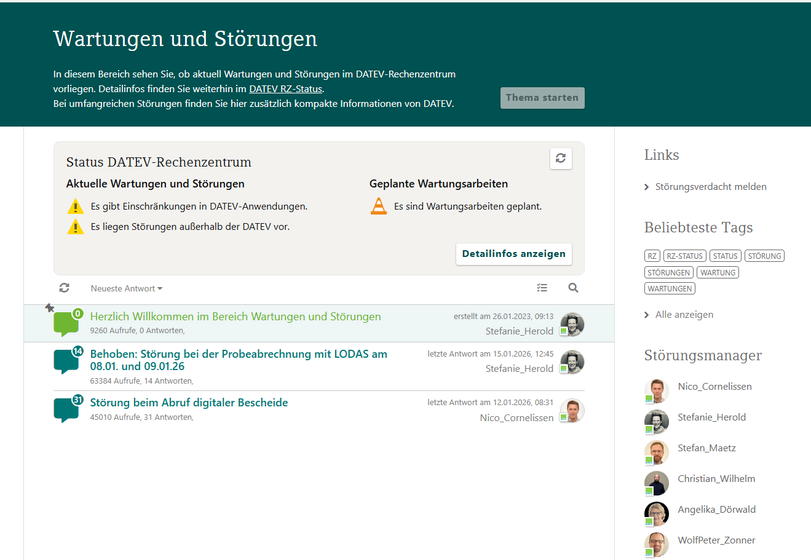
Task: Click WolfPeter_Zonner avatar in Störungsmanager list
Action: coord(656,544)
